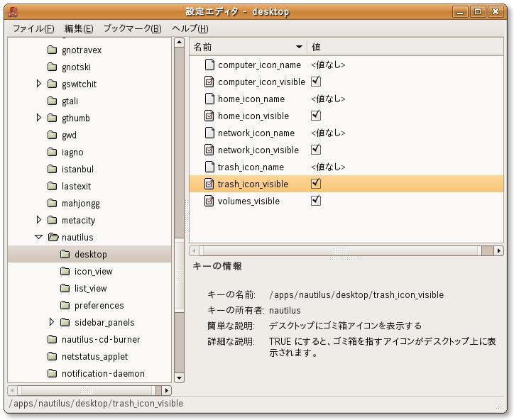The image size is (514, 420).
Task: Maximize the 設定エディタ window
Action: tap(478, 12)
